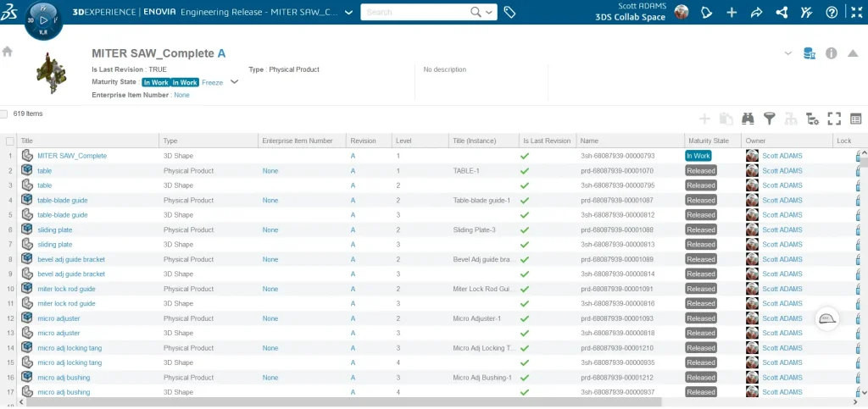
Task: Expand the Engineering Release app title dropdown
Action: coord(348,13)
